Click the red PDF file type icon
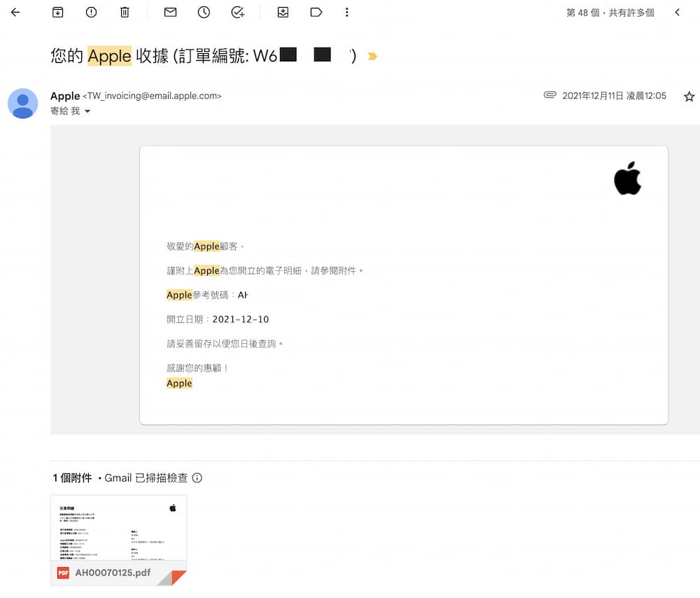 pos(64,573)
